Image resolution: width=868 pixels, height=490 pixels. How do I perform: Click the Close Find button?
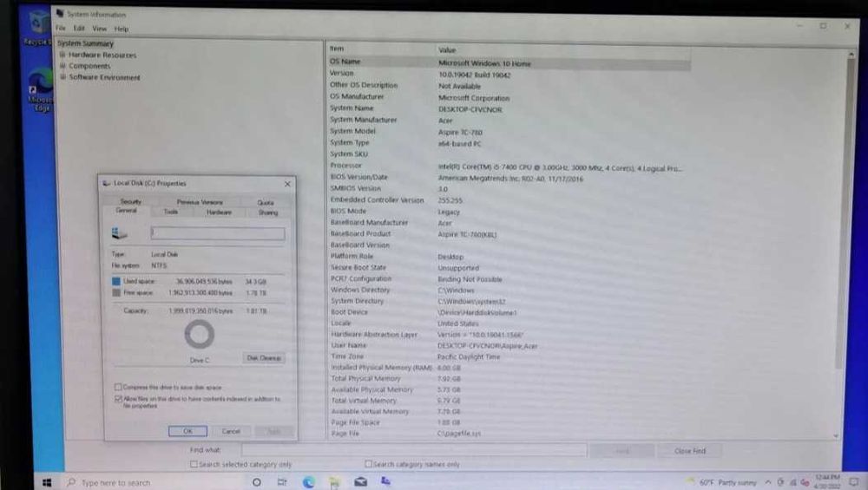pos(690,451)
